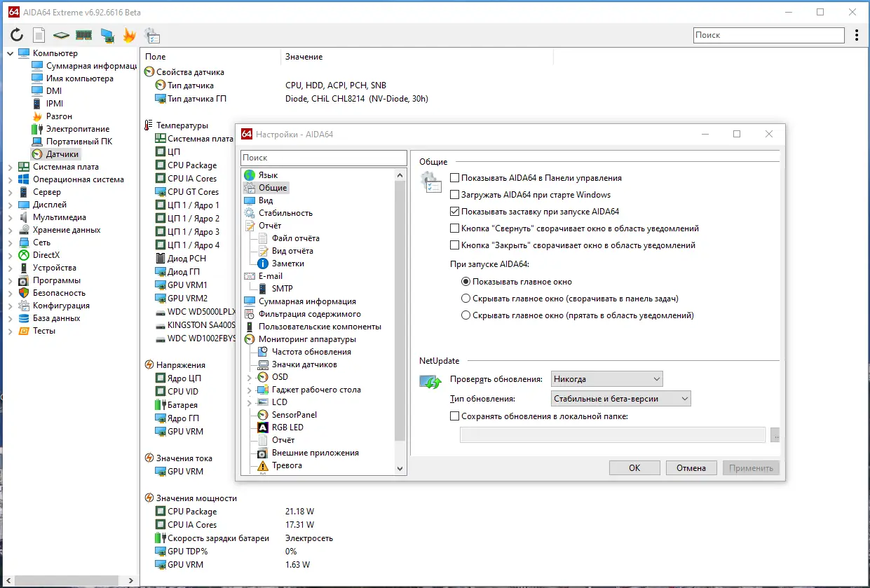Image resolution: width=870 pixels, height=588 pixels.
Task: Toggle Кнопка "Свернуть" сворачивает окно checkbox
Action: [x=455, y=228]
